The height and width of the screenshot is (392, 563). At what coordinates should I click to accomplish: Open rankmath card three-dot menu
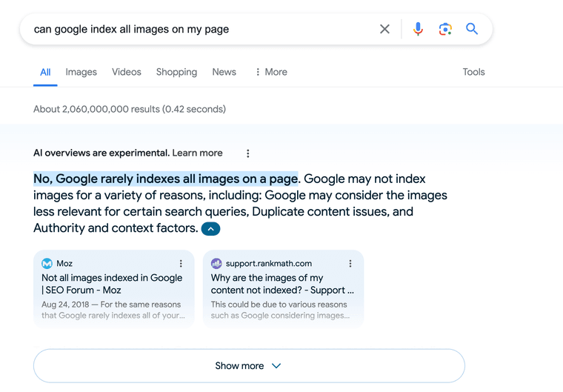point(350,264)
